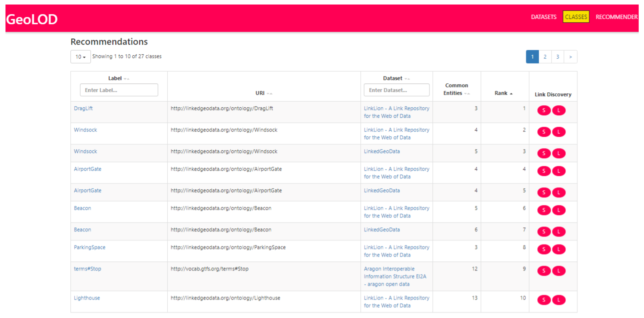Open the DragLift class link
Screen dimensions: 644x318
(83, 108)
